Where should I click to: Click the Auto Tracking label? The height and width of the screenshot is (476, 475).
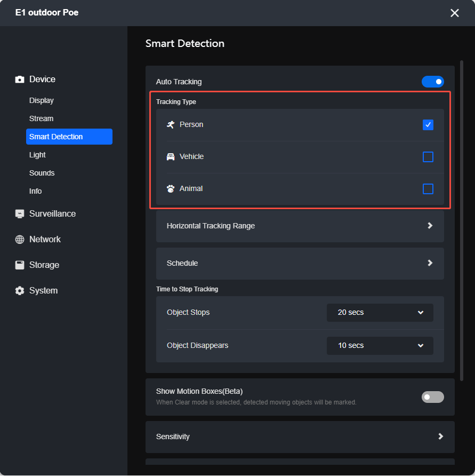point(179,82)
